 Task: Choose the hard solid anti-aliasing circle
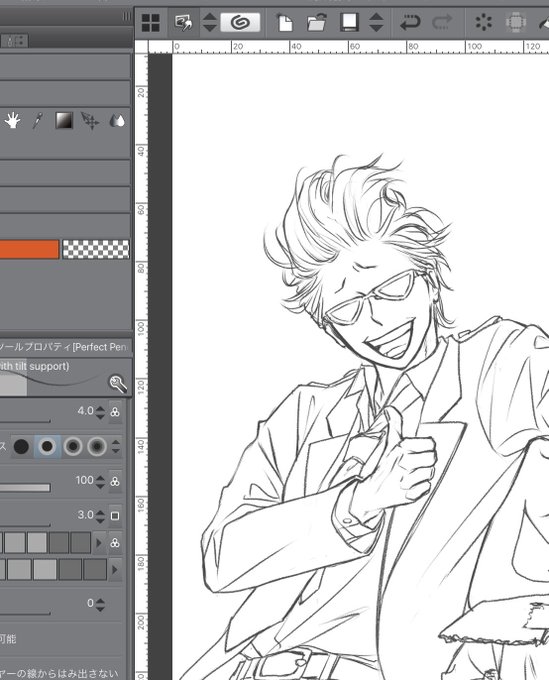tap(21, 446)
